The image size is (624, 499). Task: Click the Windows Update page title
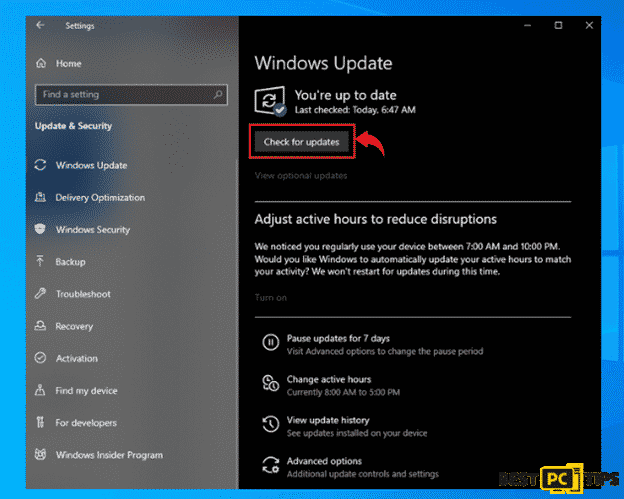pos(323,63)
